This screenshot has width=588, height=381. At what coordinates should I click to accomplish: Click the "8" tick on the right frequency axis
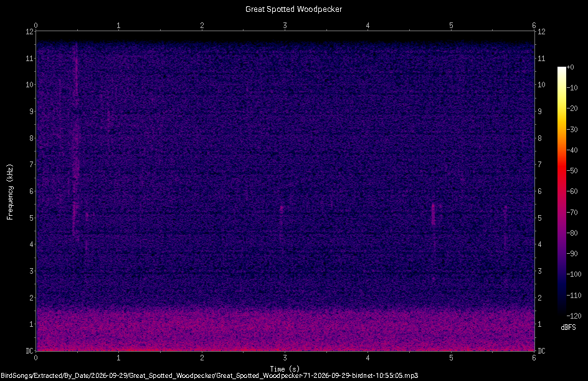(539, 138)
